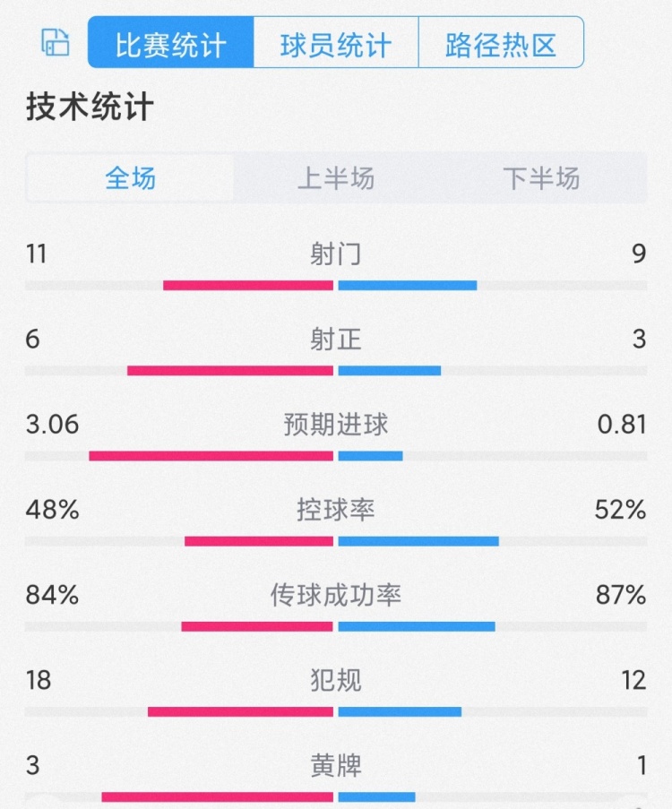Screen dimensions: 672x809
Task: Click the 控球率 comparison bar
Action: click(335, 540)
